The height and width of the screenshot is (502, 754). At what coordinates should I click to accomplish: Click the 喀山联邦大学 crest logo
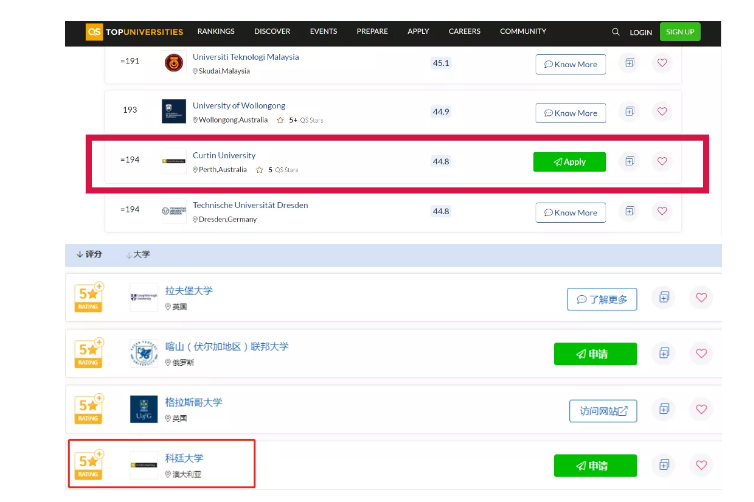click(144, 353)
